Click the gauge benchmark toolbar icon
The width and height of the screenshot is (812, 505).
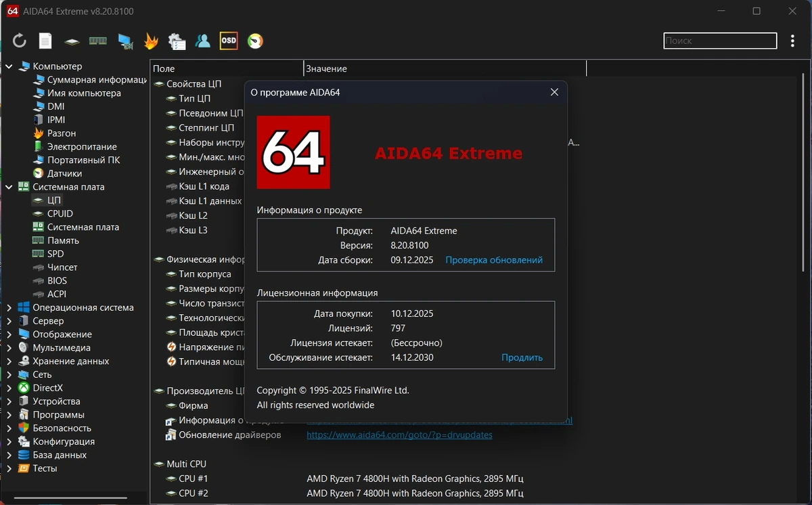(255, 41)
